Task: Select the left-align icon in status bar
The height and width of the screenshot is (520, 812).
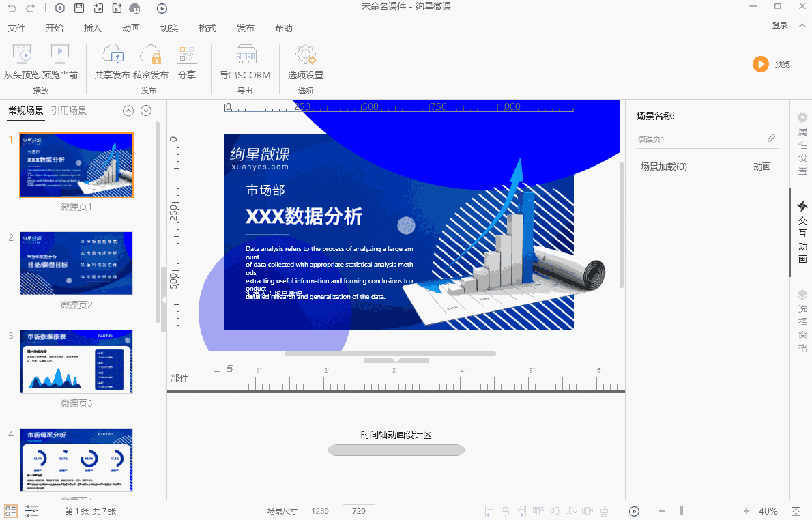Action: 489,510
